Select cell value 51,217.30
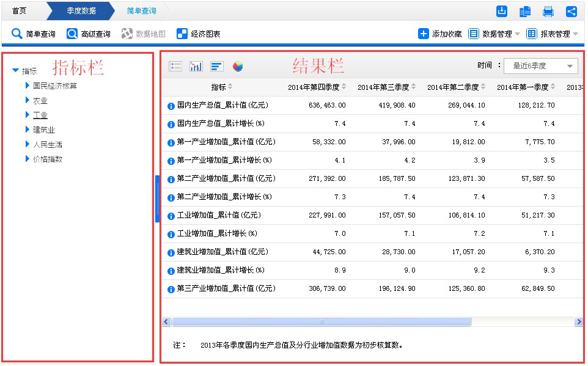The width and height of the screenshot is (588, 366). point(538,216)
